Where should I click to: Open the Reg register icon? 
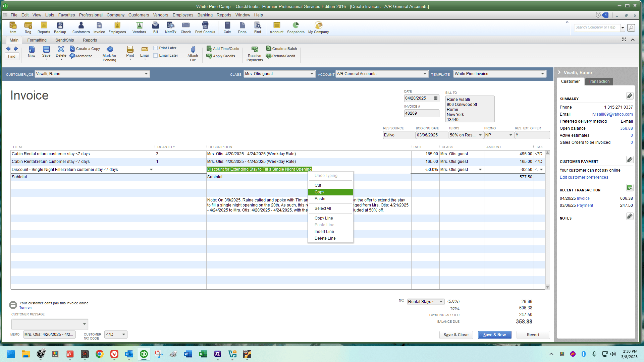click(x=28, y=27)
